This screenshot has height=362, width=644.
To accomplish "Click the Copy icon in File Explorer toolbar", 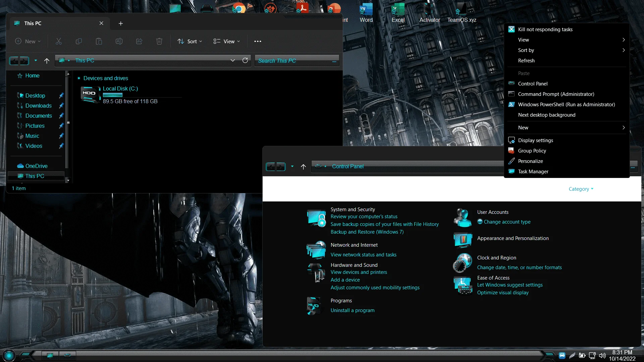I will (79, 41).
